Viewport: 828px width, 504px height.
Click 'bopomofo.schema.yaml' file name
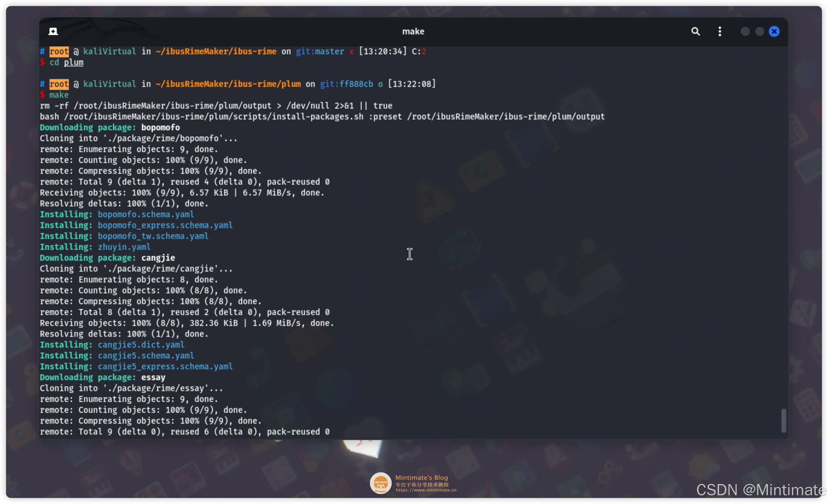[146, 214]
